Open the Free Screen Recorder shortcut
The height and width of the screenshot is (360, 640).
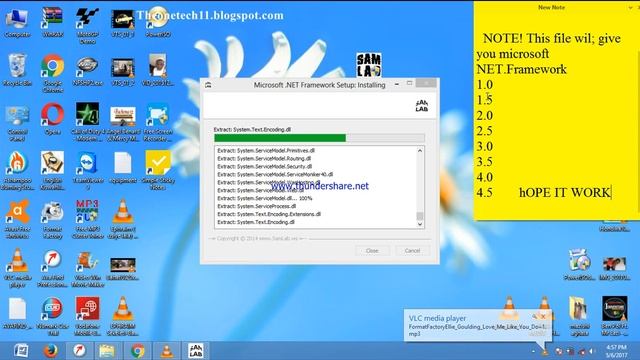click(158, 122)
